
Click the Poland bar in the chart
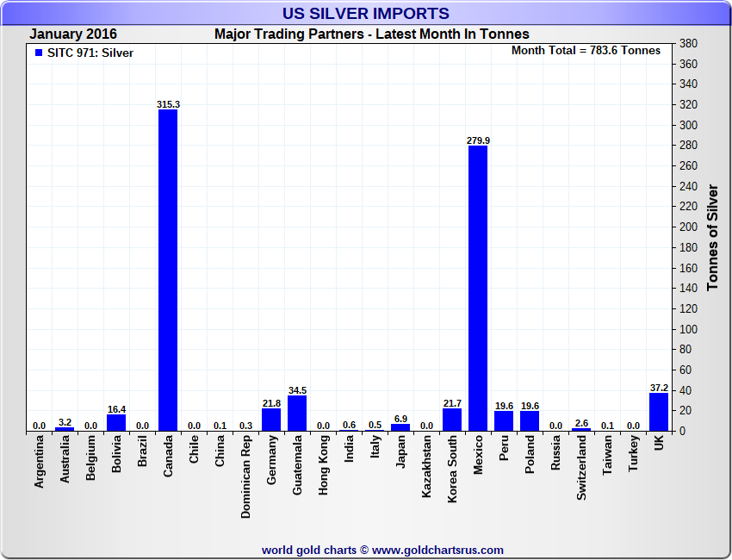530,420
